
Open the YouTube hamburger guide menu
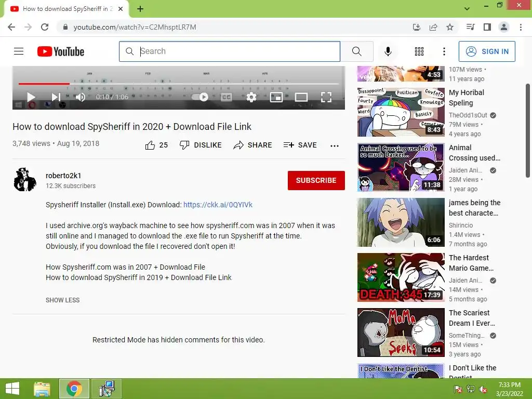coord(19,51)
